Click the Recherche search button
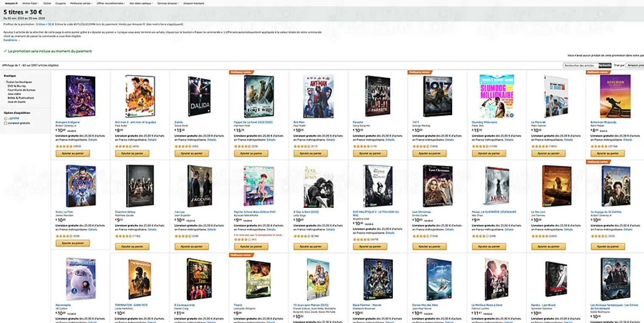 pos(605,66)
